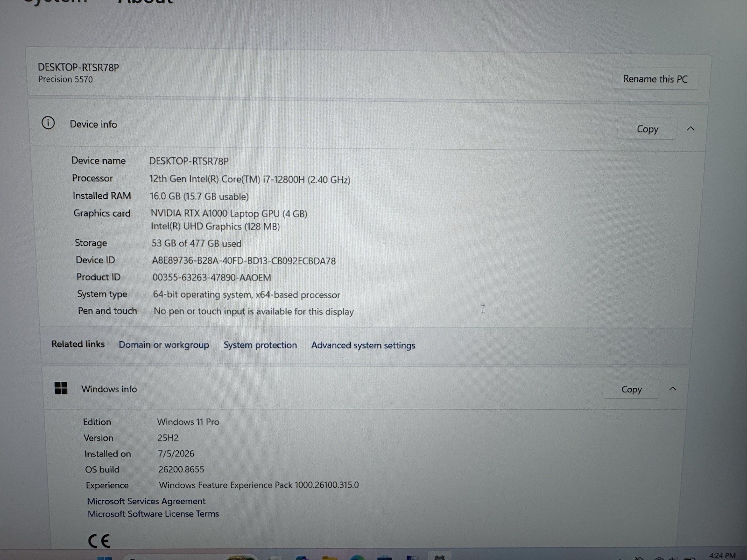Screen dimensions: 747x560
Task: Select the Device info section title
Action: (x=93, y=124)
